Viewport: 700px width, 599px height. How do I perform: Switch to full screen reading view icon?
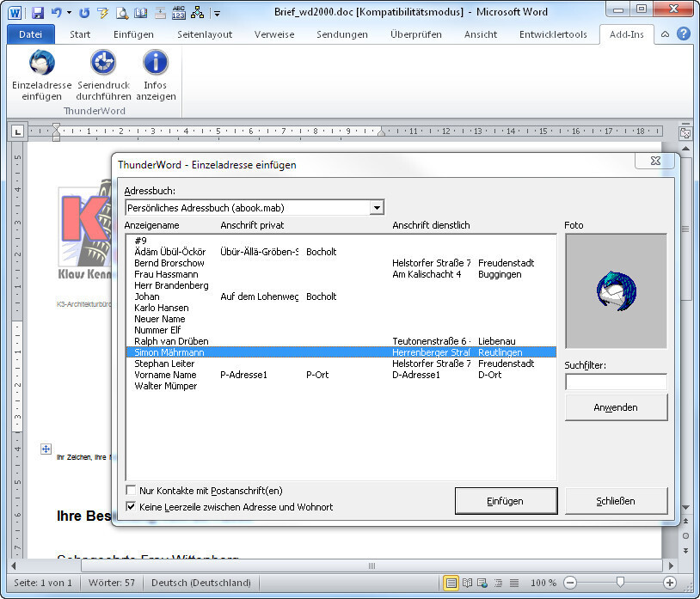pos(468,583)
